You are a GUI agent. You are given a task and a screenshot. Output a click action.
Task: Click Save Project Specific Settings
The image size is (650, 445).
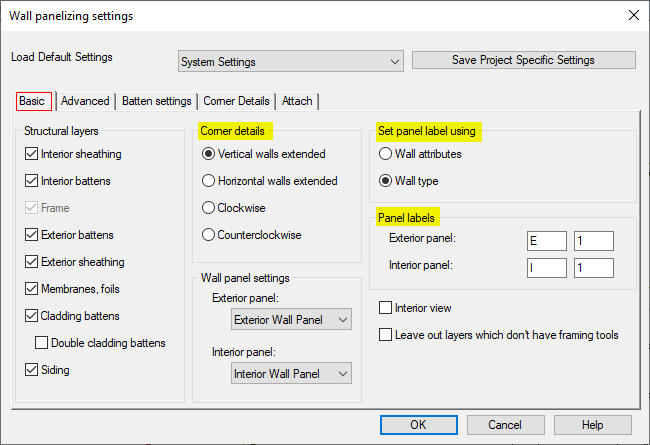pyautogui.click(x=523, y=60)
